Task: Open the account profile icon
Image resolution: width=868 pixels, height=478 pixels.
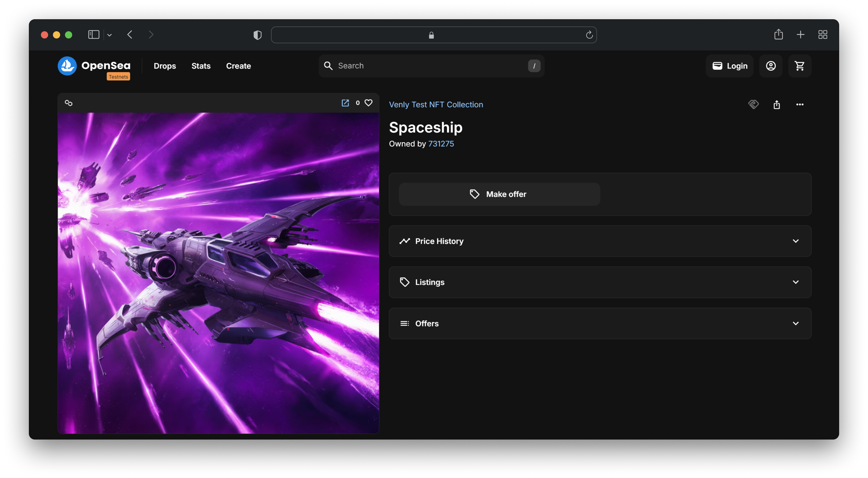Action: click(x=771, y=66)
